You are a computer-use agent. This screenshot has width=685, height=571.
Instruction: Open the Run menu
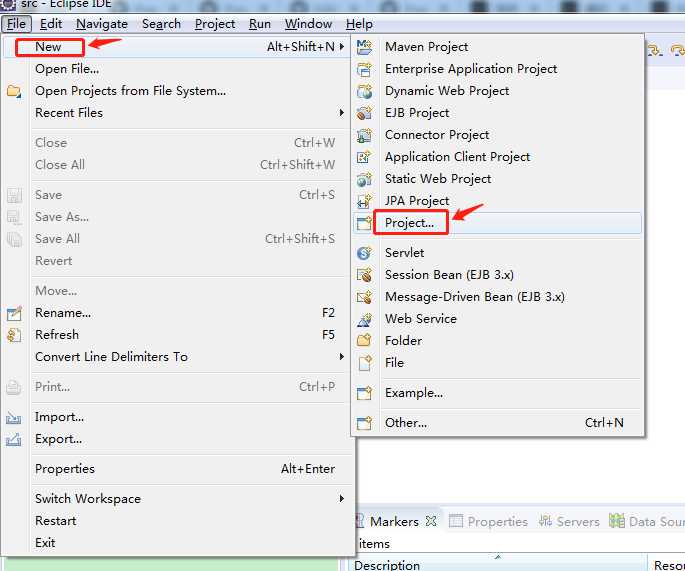pyautogui.click(x=260, y=24)
